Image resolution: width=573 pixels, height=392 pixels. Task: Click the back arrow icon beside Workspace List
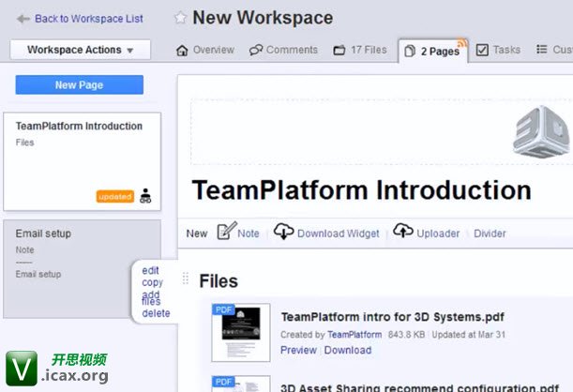(x=23, y=19)
